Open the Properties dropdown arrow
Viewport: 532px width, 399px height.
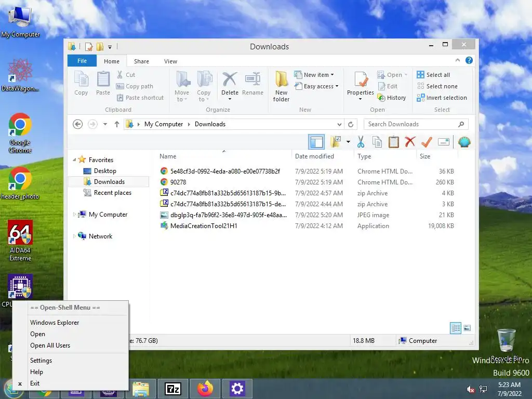tap(361, 99)
